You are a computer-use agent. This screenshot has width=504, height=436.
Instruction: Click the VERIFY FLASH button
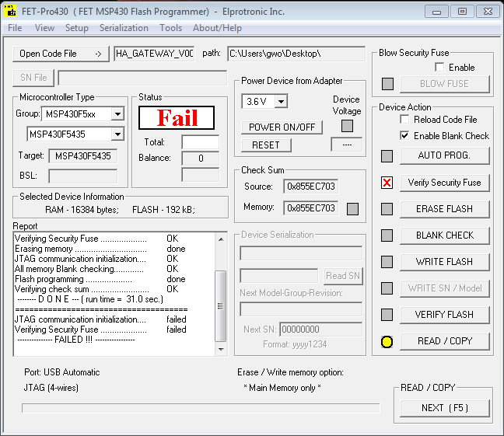(x=444, y=314)
